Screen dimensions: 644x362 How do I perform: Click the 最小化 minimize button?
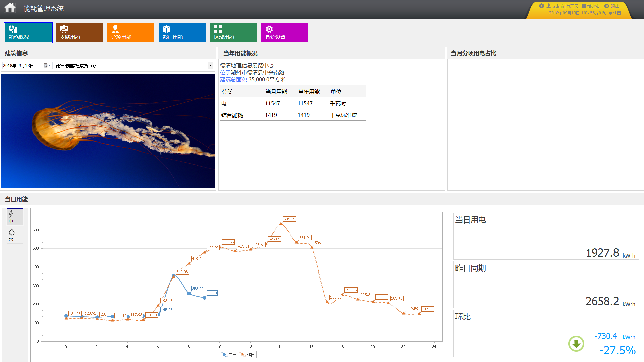tap(591, 6)
